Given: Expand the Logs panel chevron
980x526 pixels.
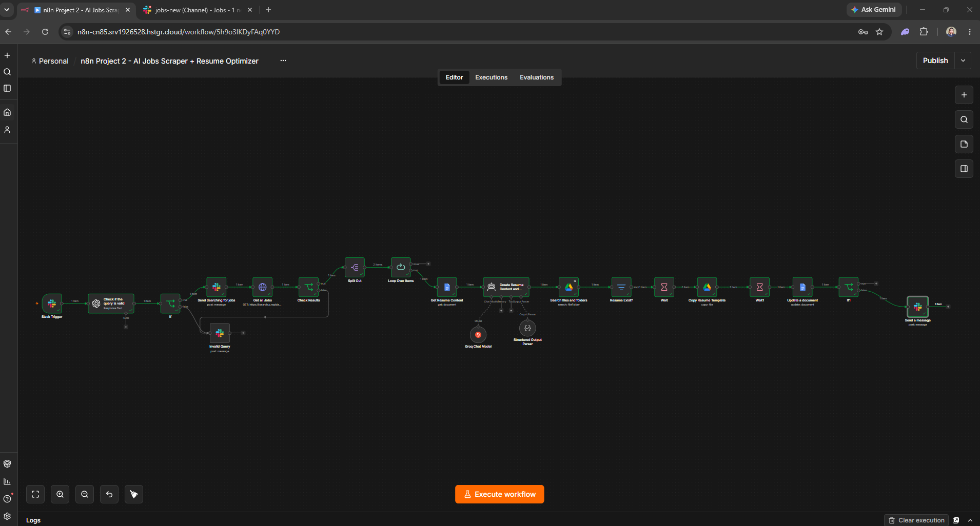Looking at the screenshot, I should pyautogui.click(x=970, y=520).
